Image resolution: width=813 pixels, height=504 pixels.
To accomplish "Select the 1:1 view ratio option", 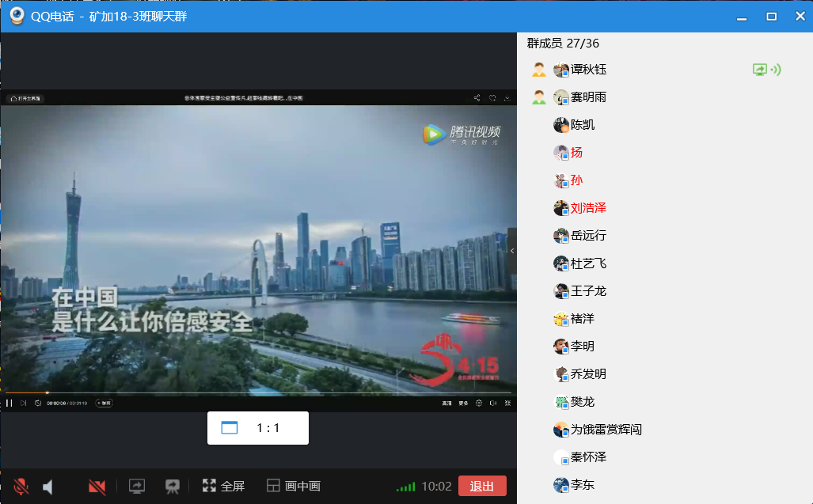I will 257,428.
